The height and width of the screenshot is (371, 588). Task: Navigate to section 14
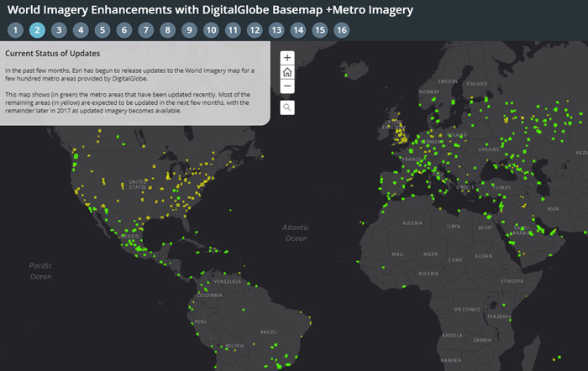(x=298, y=30)
